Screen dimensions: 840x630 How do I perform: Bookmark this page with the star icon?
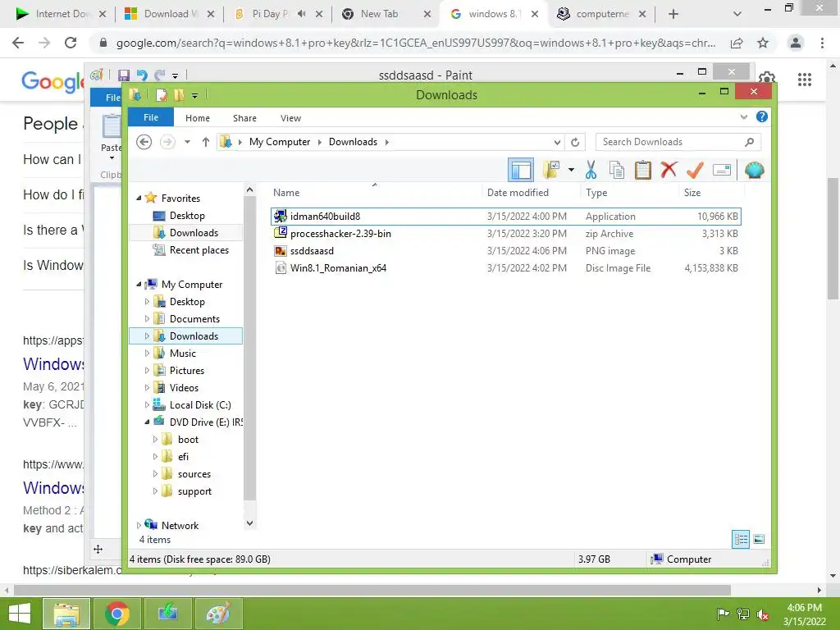(763, 43)
